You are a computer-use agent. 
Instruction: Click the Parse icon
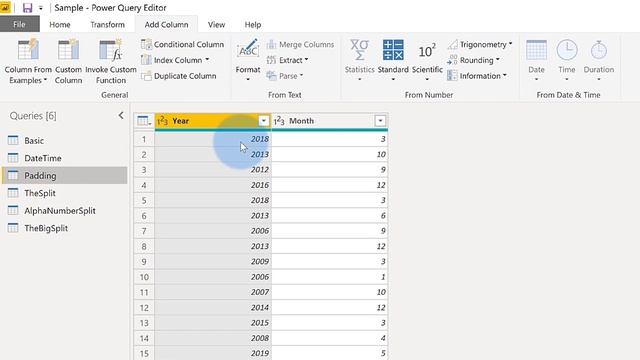271,76
